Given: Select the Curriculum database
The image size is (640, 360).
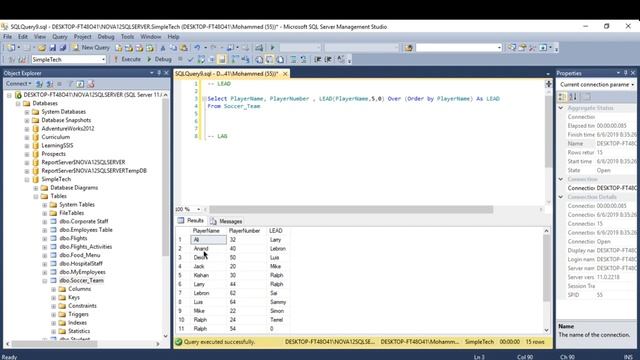Looking at the screenshot, I should pos(56,137).
